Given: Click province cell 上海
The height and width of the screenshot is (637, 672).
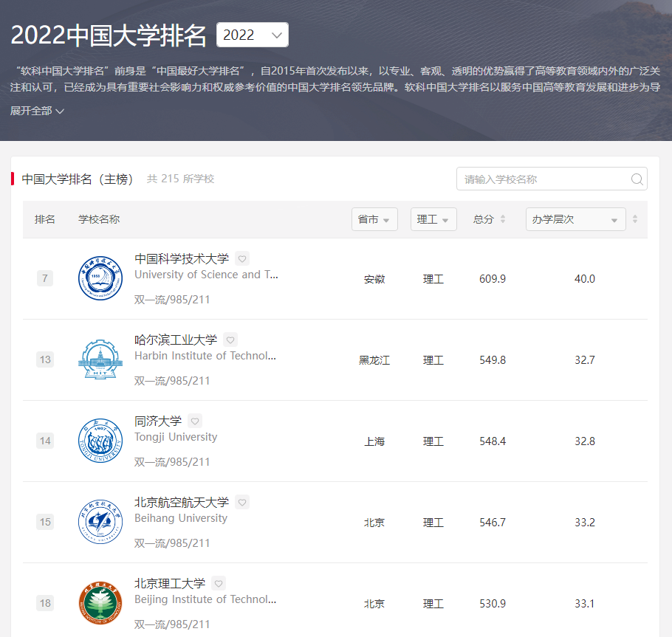Looking at the screenshot, I should coord(374,441).
